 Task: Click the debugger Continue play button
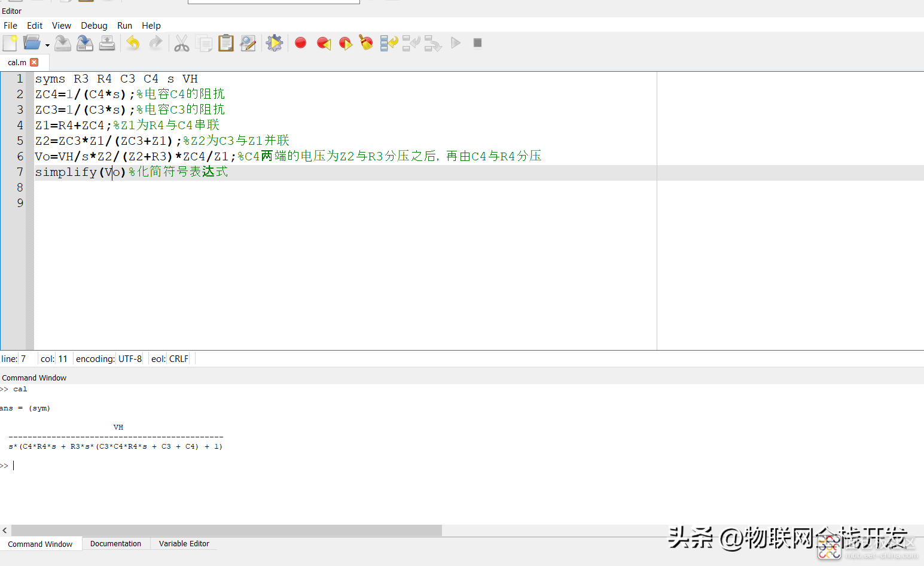coord(456,42)
